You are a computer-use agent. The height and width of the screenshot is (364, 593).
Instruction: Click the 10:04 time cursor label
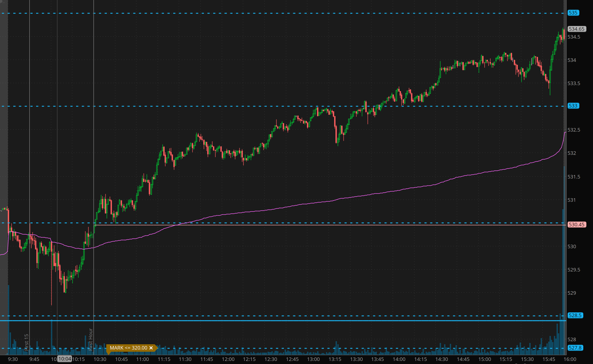tap(65, 359)
